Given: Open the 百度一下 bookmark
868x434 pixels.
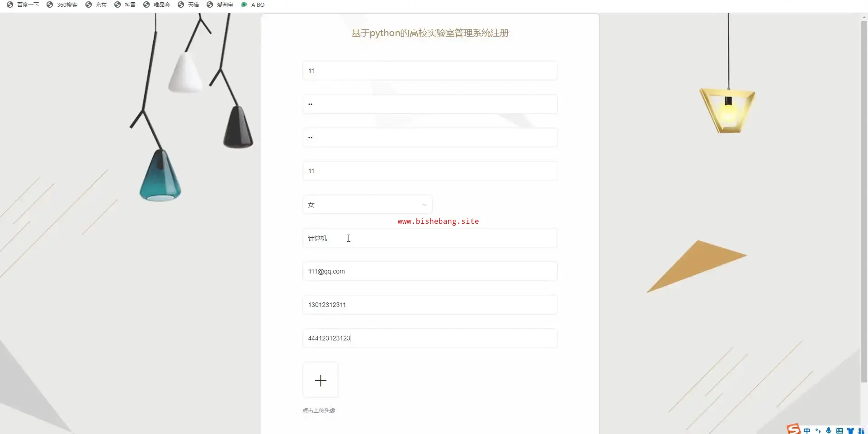Looking at the screenshot, I should pyautogui.click(x=23, y=5).
